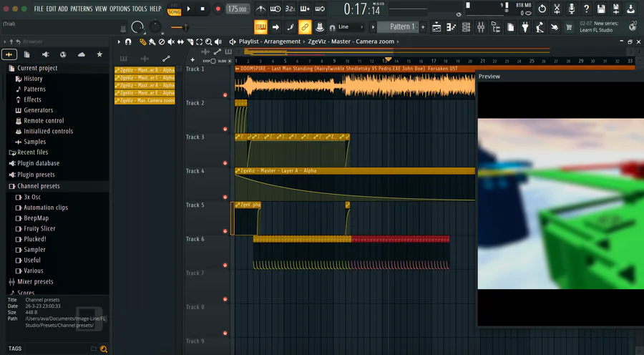Open the metronome tool

tap(260, 9)
